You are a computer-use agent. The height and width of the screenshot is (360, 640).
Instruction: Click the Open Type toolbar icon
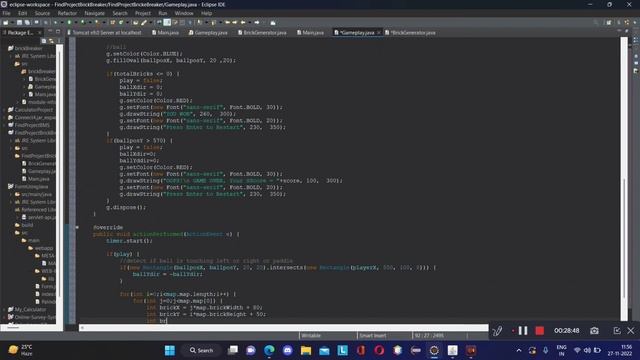click(x=135, y=22)
